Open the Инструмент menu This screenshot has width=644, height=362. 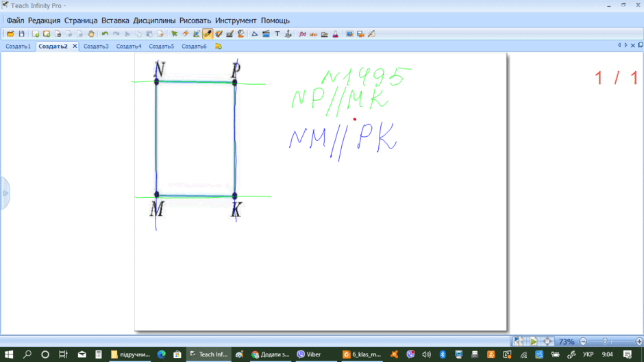pos(236,21)
